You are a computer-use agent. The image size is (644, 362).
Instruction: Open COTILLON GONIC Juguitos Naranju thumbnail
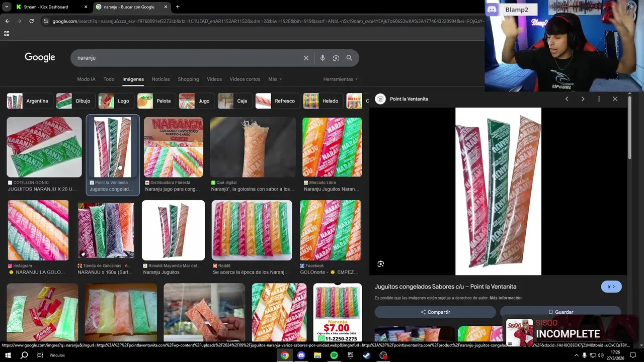(x=44, y=147)
